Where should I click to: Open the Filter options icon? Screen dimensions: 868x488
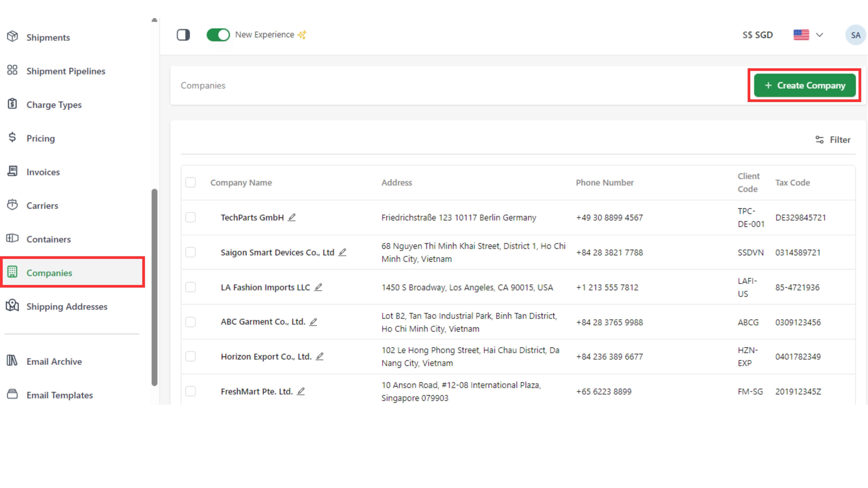point(820,139)
